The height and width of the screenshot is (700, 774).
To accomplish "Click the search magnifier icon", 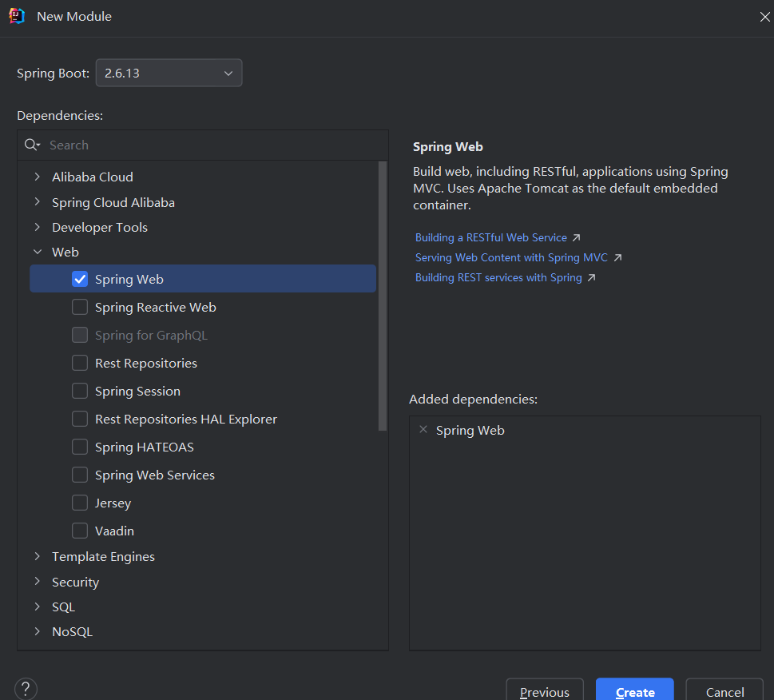I will point(32,145).
